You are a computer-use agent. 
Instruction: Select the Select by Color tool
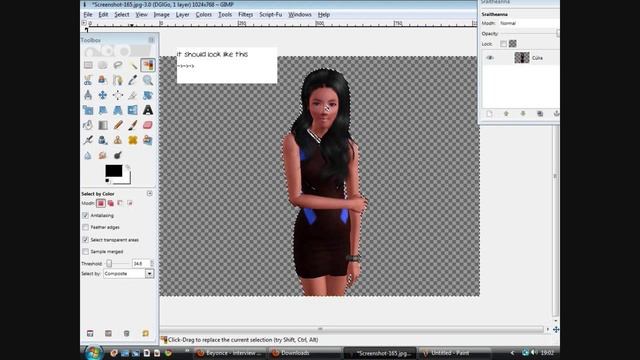(x=148, y=65)
